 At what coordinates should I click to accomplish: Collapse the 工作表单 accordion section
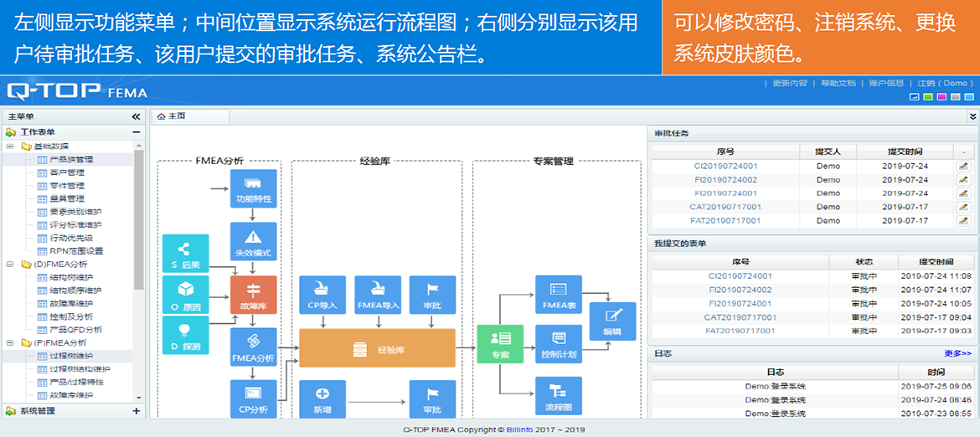(137, 132)
